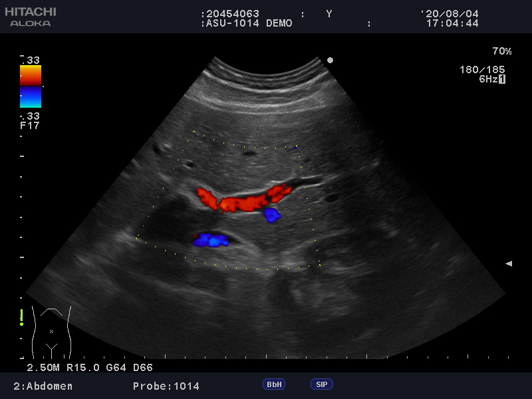The image size is (532, 399).
Task: Click the boxed 1 frame indicator
Action: click(502, 79)
